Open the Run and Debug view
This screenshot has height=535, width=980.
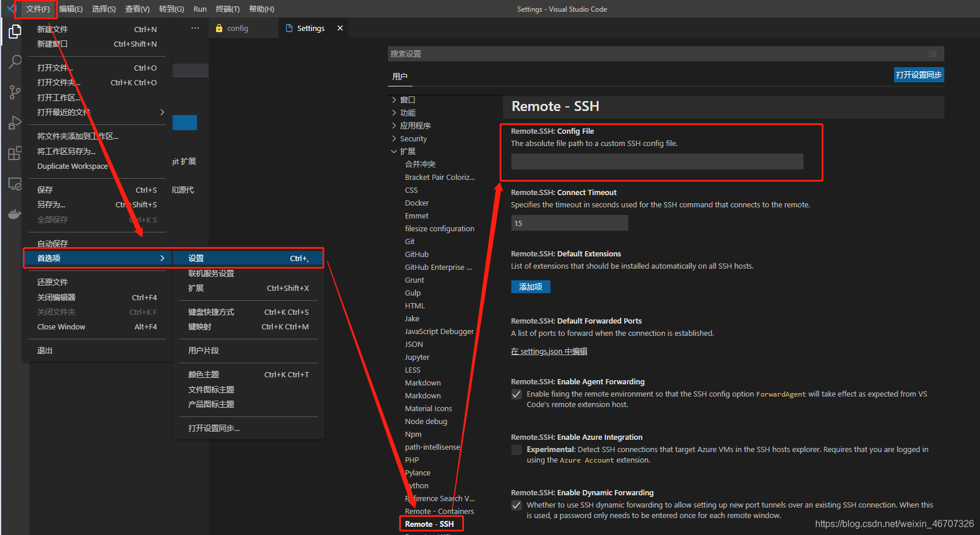coord(15,123)
